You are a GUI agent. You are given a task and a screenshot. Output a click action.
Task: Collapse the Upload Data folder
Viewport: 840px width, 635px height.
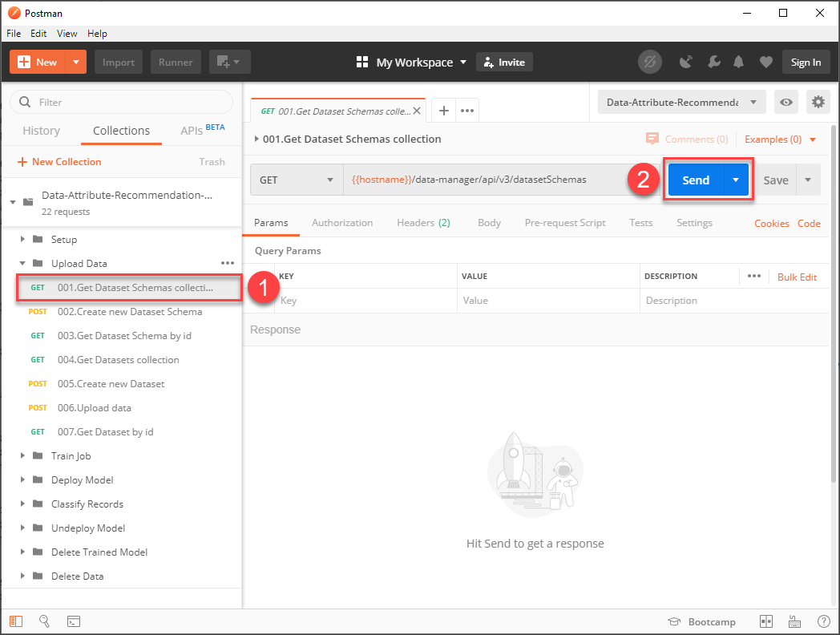pyautogui.click(x=22, y=263)
